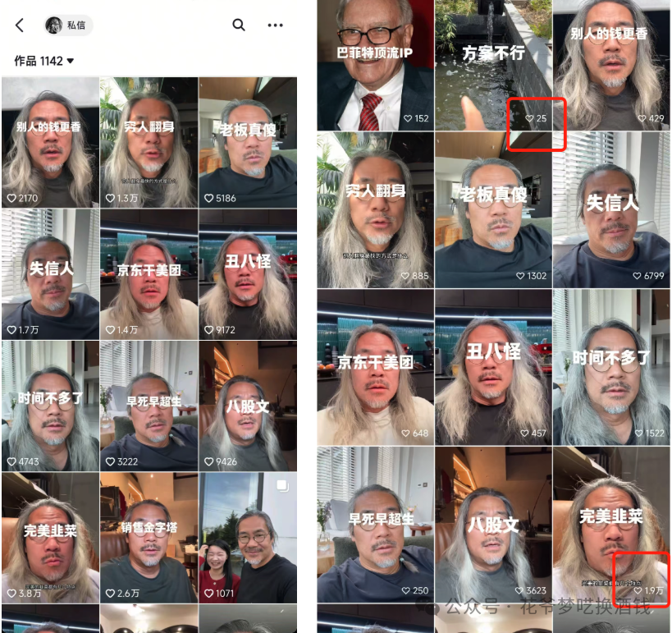This screenshot has width=672, height=633.
Task: Open 失信人 video with 1.7万 likes
Action: [x=50, y=274]
